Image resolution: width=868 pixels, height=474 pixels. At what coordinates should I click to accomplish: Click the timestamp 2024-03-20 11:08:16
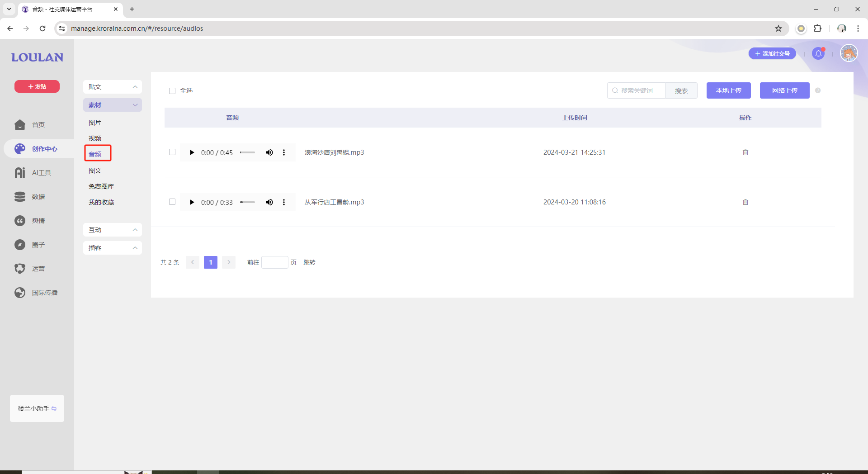(575, 202)
